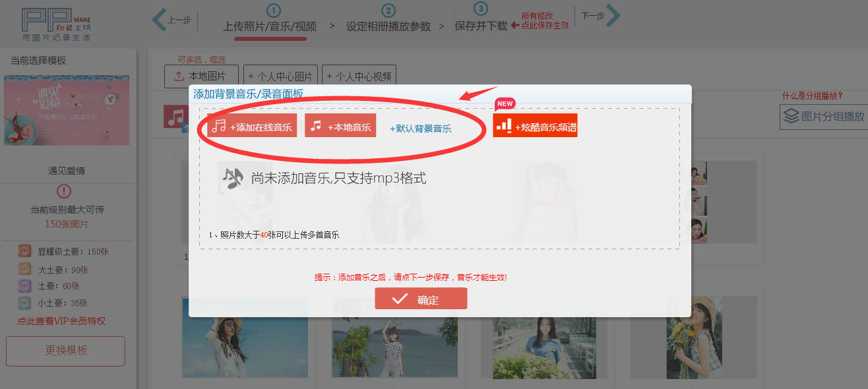This screenshot has height=389, width=868.
Task: Confirm with the 确定 button
Action: pyautogui.click(x=421, y=299)
